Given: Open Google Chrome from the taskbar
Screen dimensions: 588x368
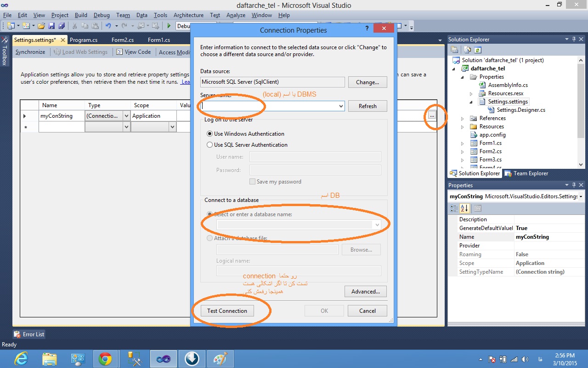Looking at the screenshot, I should tap(105, 359).
